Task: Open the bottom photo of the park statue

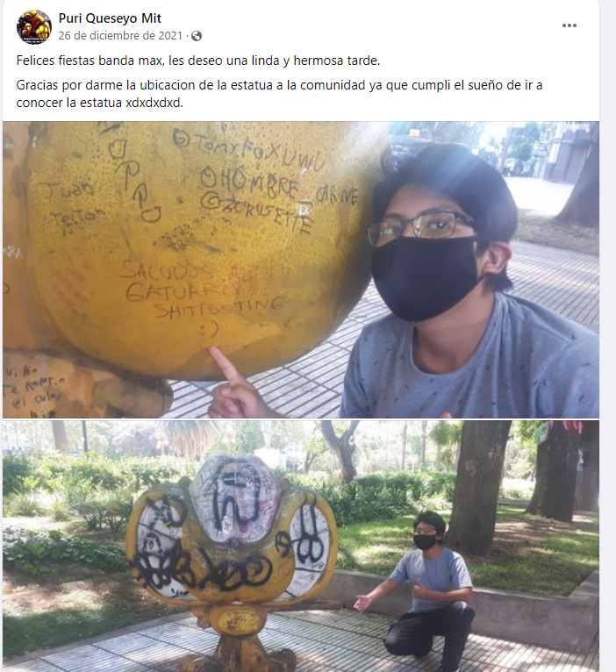Action: pos(301,546)
